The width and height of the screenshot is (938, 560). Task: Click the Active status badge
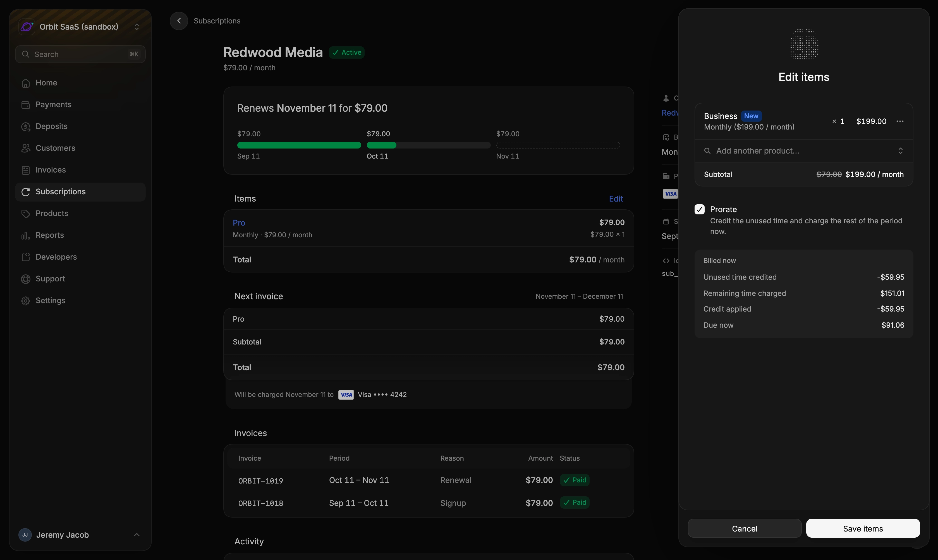click(347, 52)
